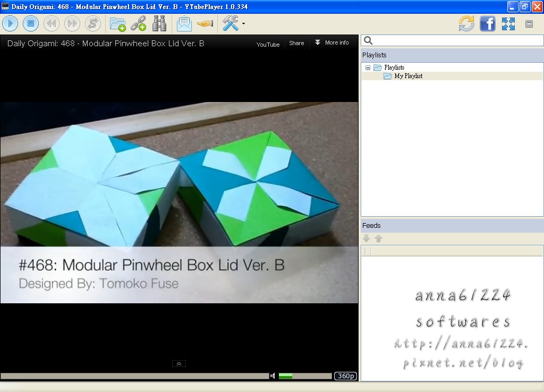Image resolution: width=544 pixels, height=392 pixels.
Task: Click the Feeds move up arrow
Action: (378, 238)
